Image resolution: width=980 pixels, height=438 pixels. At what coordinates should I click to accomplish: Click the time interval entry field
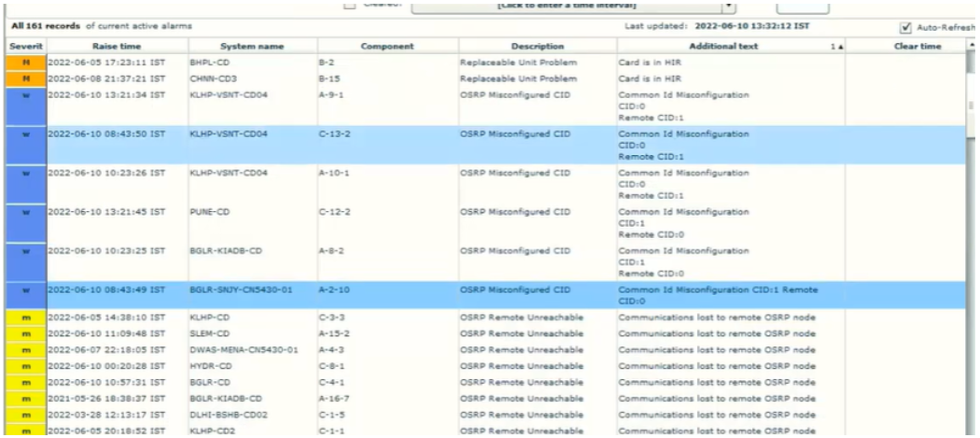[x=567, y=7]
